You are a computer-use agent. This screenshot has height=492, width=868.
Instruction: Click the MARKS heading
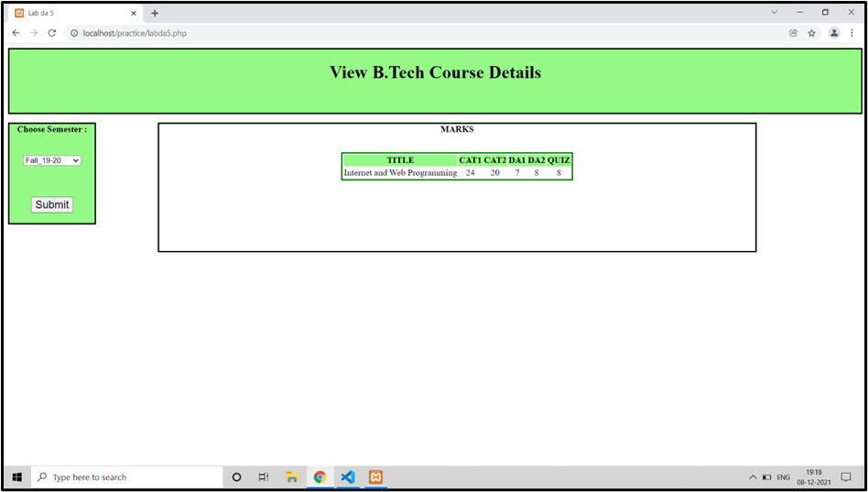coord(457,129)
